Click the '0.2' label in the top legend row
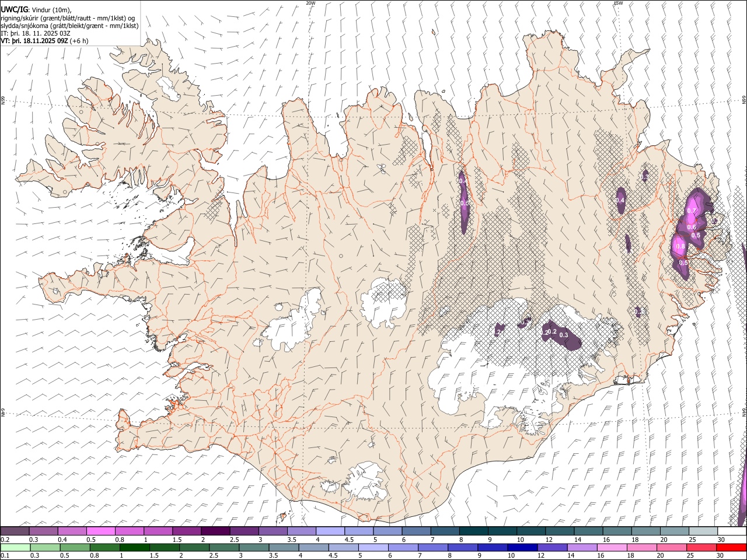Viewport: 747px width, 560px height. (x=5, y=540)
